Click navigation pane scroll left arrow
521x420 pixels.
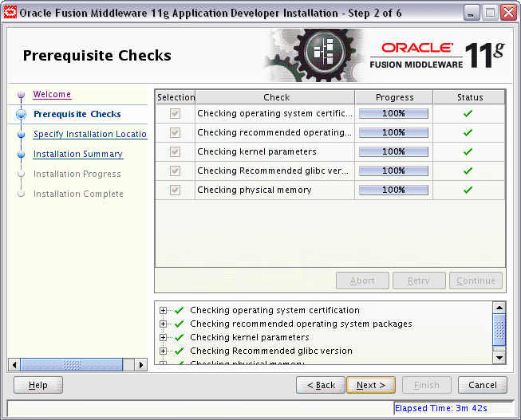[14, 365]
